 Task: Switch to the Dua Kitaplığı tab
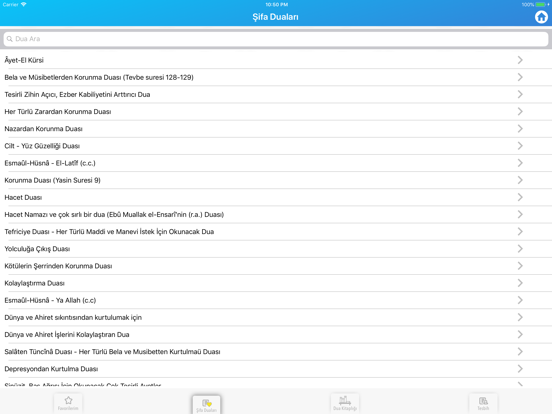[x=345, y=403]
